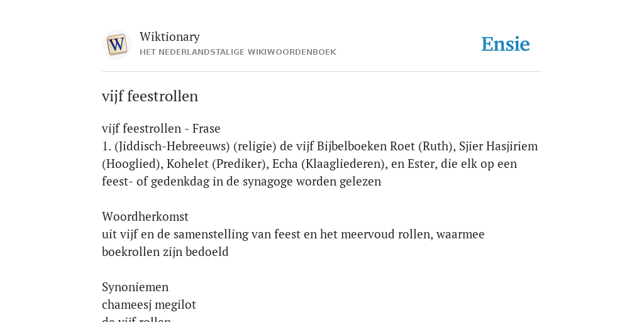644x322 pixels.
Task: Select the subtitle Het Nederlandstalige Wikiwoordenboek
Action: coord(238,52)
